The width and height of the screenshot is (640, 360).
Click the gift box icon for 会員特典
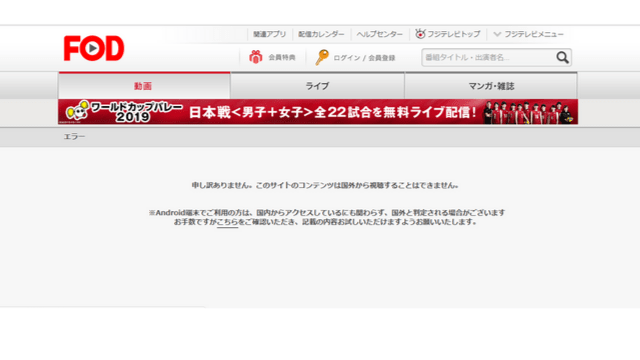coord(256,57)
